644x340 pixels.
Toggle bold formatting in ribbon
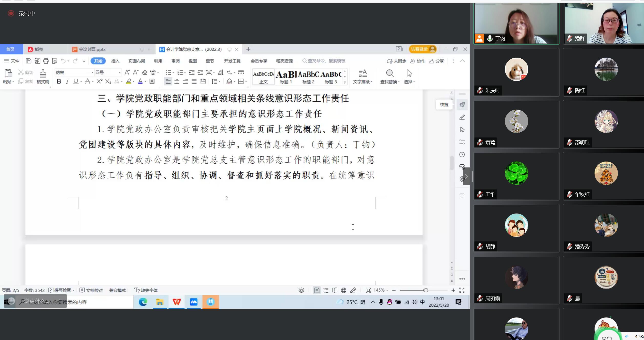click(59, 81)
